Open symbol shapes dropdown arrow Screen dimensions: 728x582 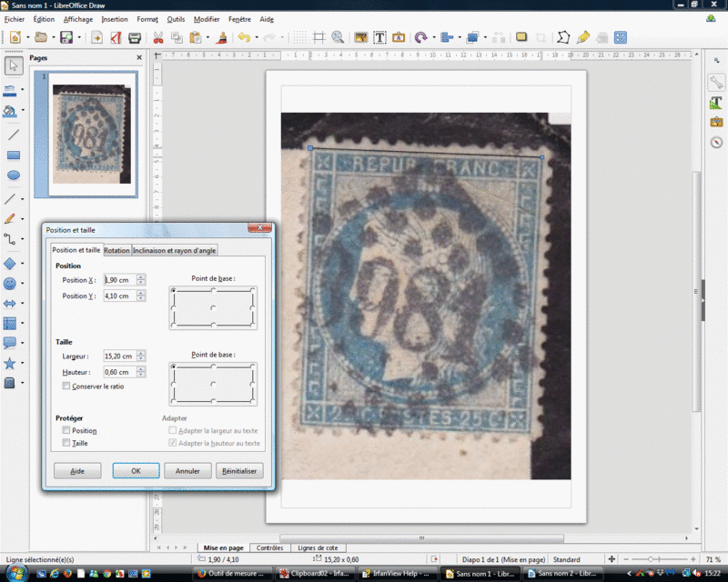[22, 283]
